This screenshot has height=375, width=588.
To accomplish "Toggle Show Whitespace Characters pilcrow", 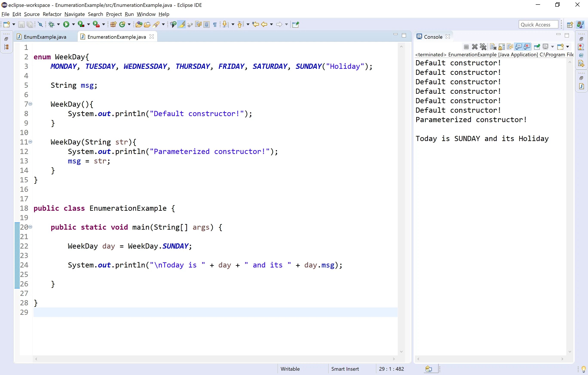I will tap(215, 25).
